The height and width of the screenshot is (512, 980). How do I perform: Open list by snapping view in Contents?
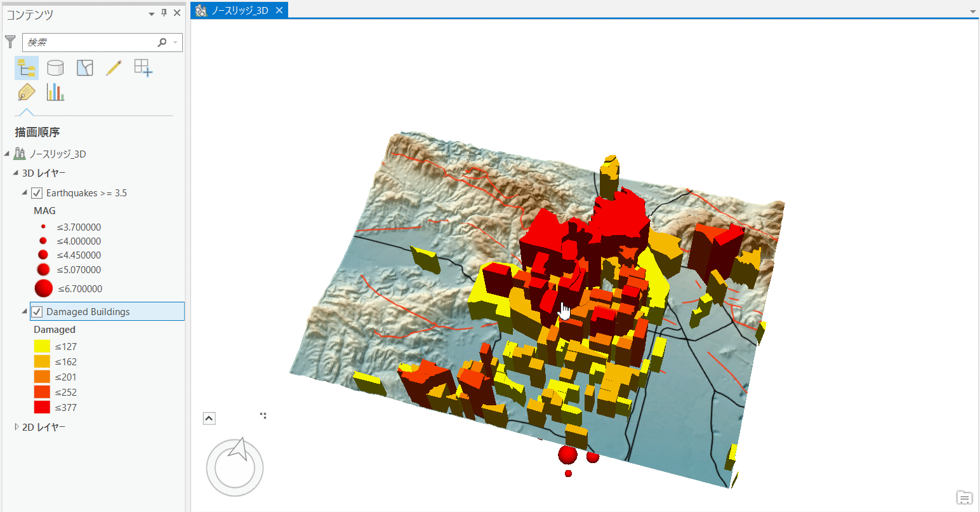143,67
